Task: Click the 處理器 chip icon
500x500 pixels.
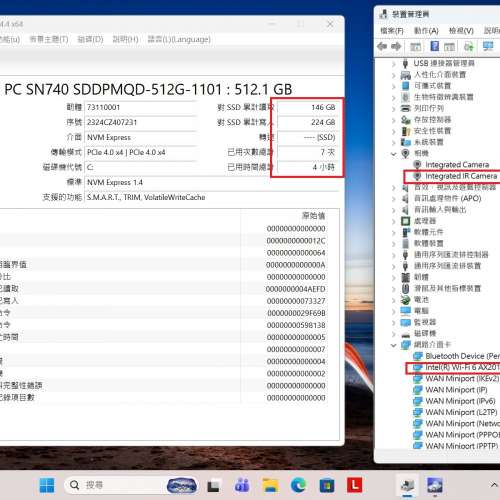Action: (x=405, y=221)
